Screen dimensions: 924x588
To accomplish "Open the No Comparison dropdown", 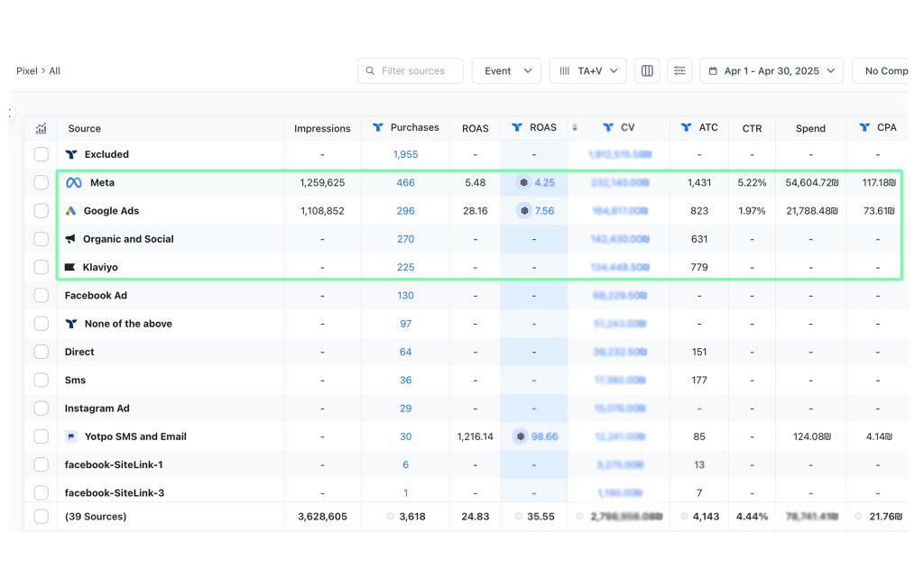I will 881,70.
